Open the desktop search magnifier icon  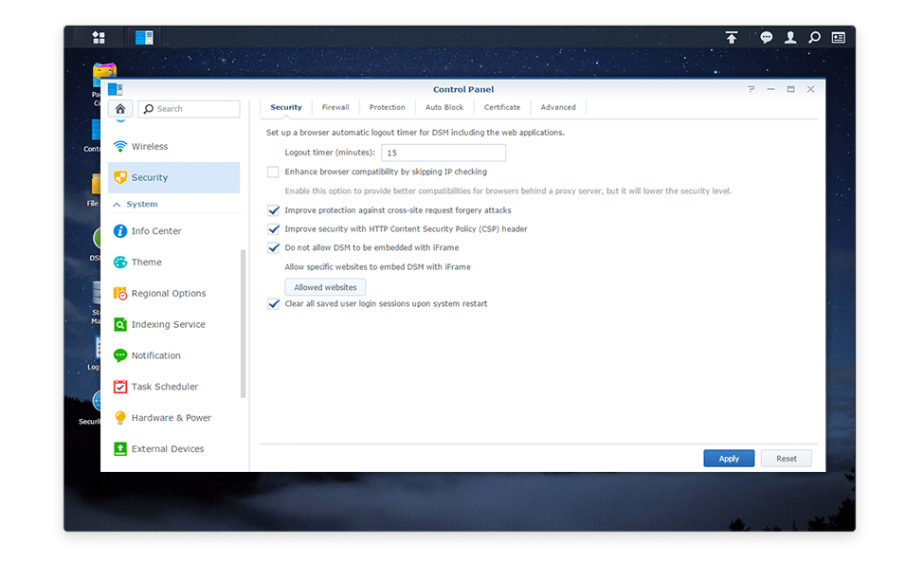click(814, 38)
